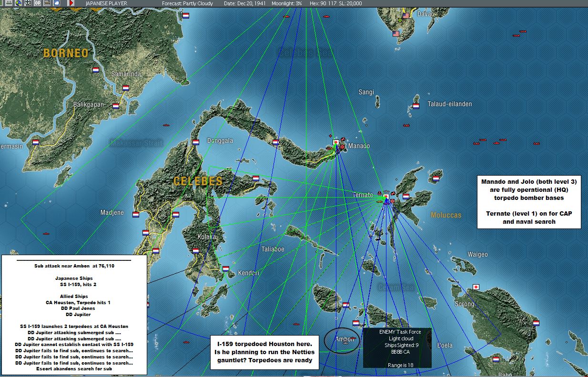The image size is (588, 377).
Task: Click the JAPANESE PLAYER label in the top bar
Action: tap(107, 3)
